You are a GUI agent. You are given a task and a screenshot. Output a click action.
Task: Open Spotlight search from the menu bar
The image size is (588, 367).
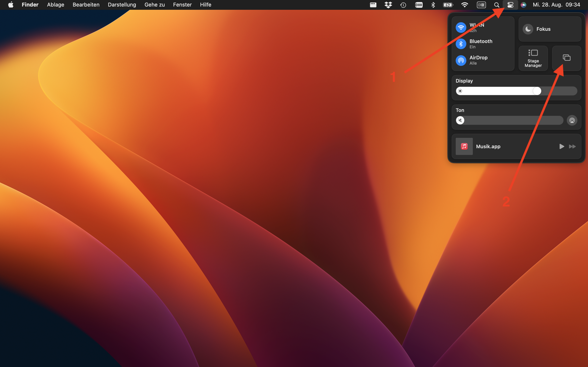[496, 5]
